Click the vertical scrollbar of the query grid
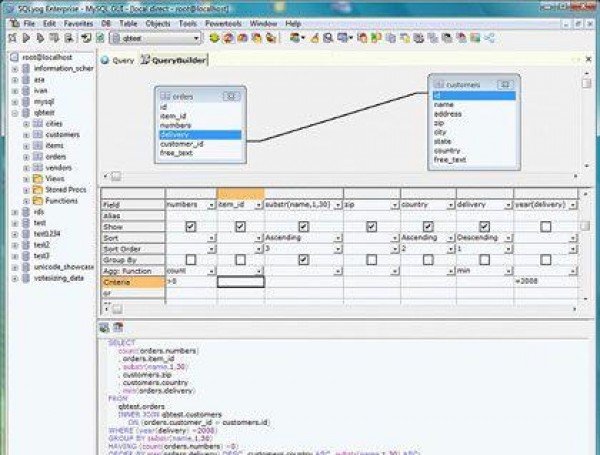 pyautogui.click(x=583, y=250)
